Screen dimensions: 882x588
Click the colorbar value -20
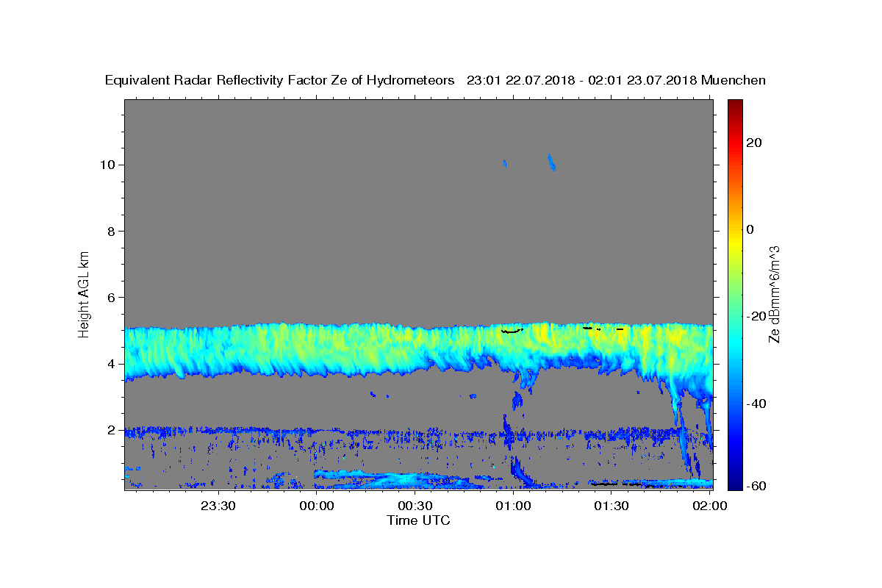[756, 316]
